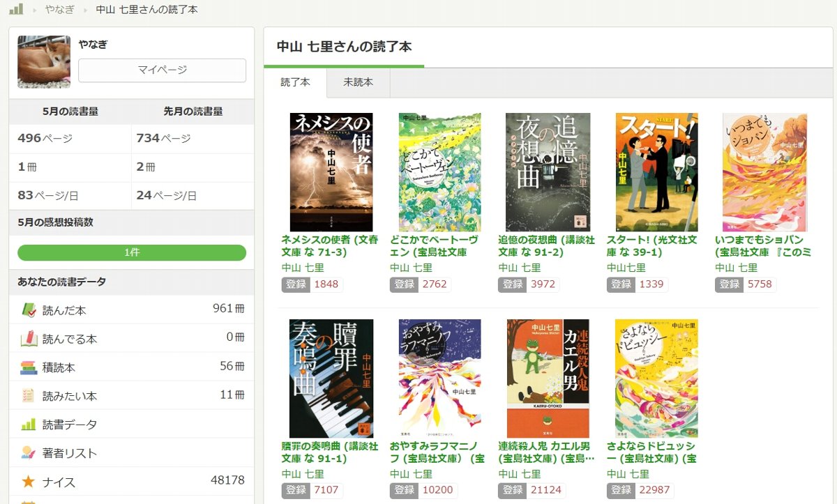Screen dimensions: 837x504
Task: Click 登録 button showing 21124
Action: 512,490
